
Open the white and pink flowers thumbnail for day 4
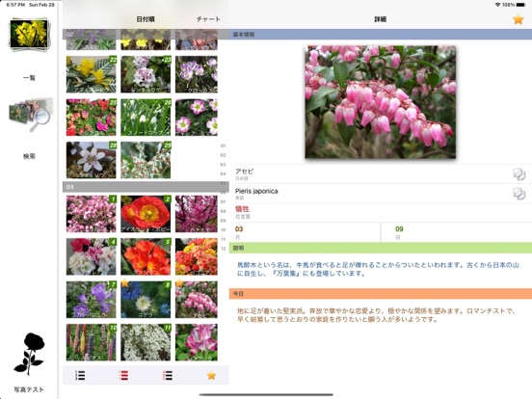click(x=92, y=256)
